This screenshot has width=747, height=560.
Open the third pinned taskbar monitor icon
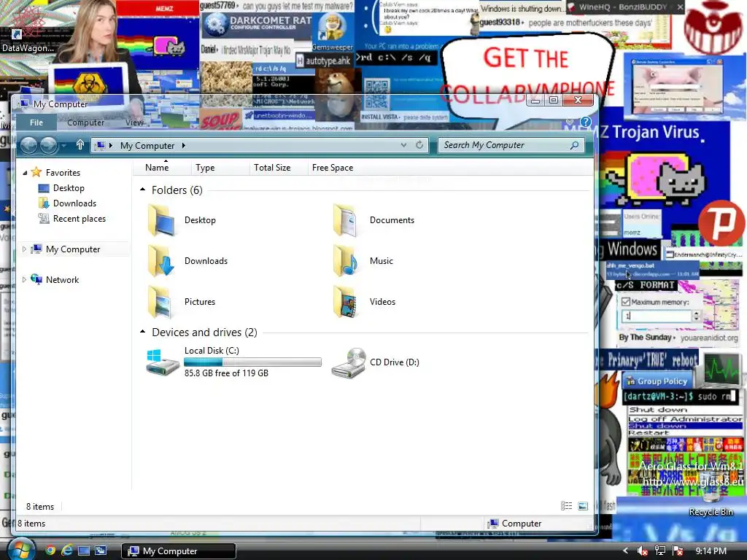pyautogui.click(x=84, y=551)
